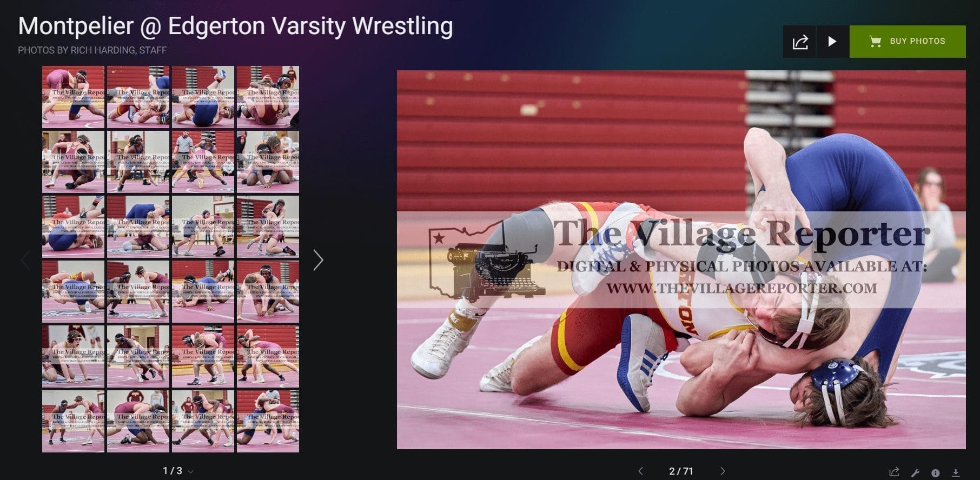Image resolution: width=980 pixels, height=480 pixels.
Task: Download the current photo with the download icon
Action: point(956,472)
